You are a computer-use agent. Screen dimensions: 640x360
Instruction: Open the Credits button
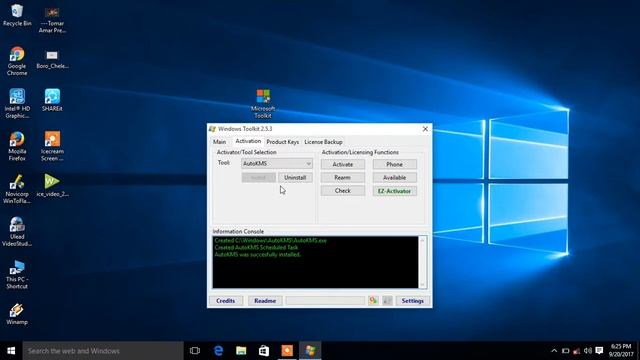tap(226, 301)
